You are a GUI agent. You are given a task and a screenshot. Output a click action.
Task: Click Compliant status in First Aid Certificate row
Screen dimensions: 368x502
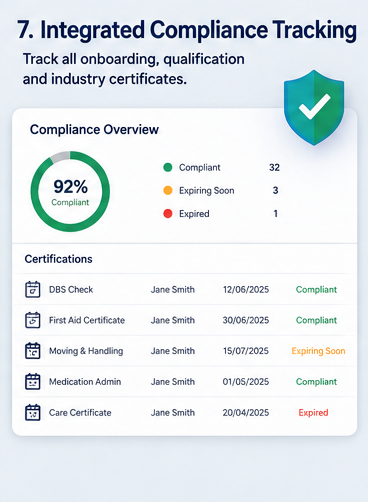(x=316, y=320)
